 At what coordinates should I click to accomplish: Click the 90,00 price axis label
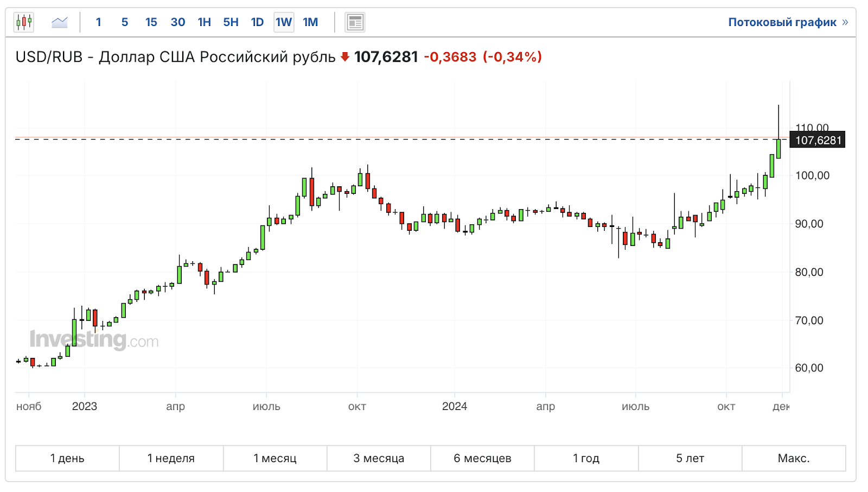pos(809,224)
